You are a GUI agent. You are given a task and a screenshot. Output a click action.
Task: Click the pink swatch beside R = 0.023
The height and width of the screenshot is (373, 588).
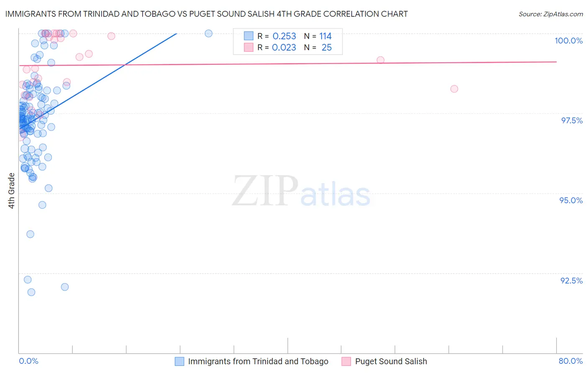click(248, 47)
